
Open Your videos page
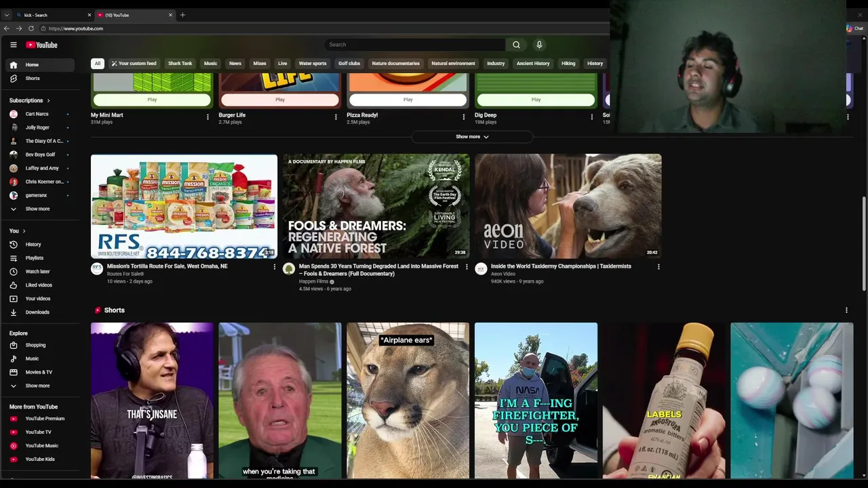point(40,299)
